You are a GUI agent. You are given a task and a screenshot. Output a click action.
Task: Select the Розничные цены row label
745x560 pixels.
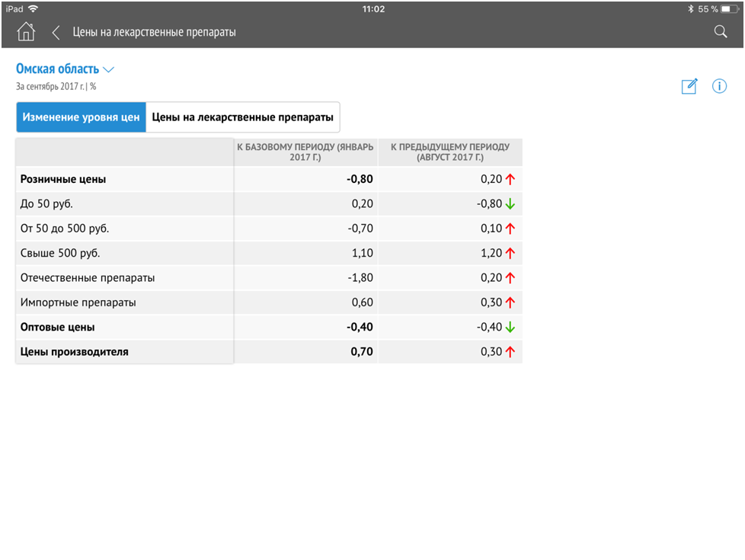pyautogui.click(x=62, y=180)
